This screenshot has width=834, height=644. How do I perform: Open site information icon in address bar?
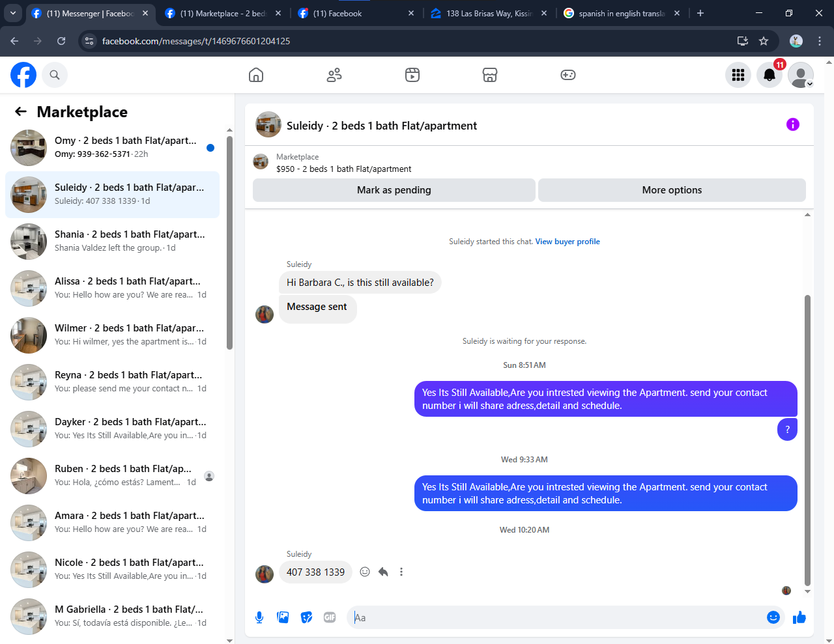pos(90,41)
